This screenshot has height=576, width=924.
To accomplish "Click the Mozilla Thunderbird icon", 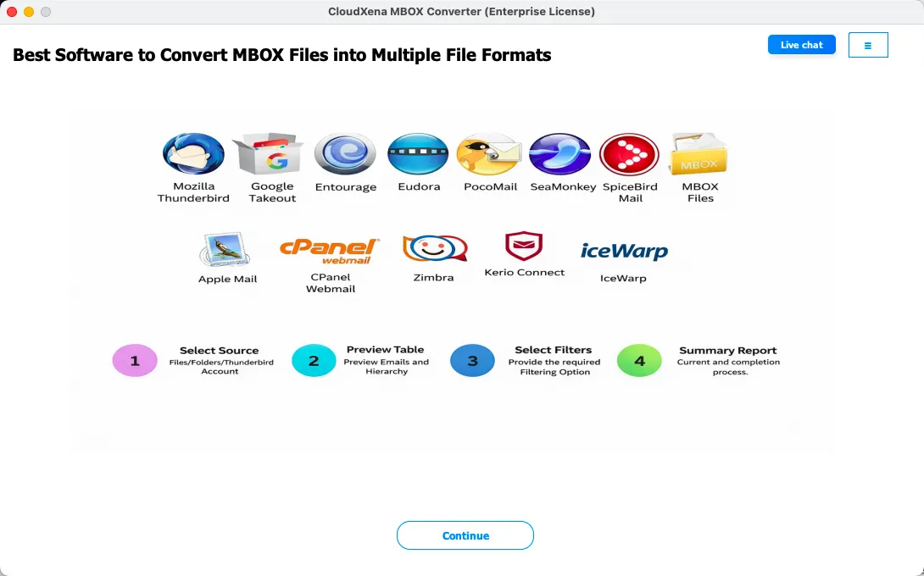I will 193,154.
